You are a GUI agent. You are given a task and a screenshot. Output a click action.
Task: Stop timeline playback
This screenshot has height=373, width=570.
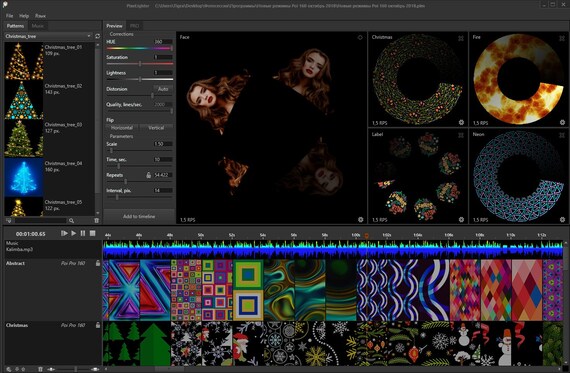pyautogui.click(x=93, y=233)
